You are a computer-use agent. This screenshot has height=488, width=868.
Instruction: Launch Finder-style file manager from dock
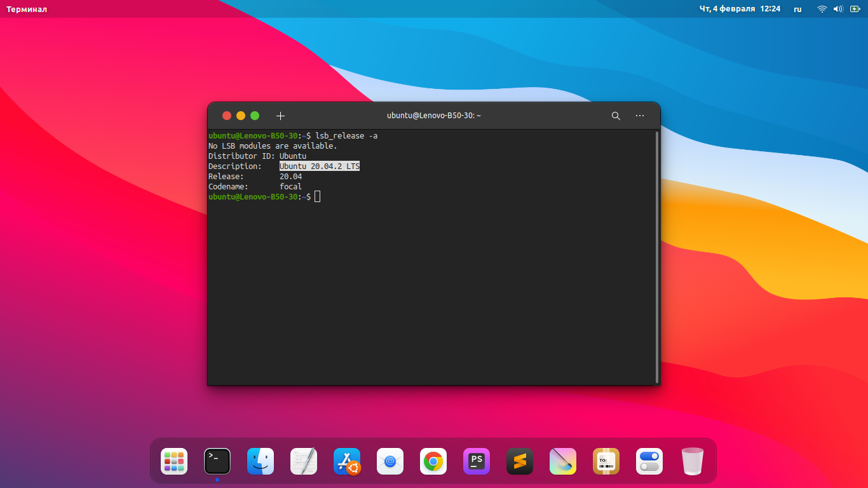point(261,461)
